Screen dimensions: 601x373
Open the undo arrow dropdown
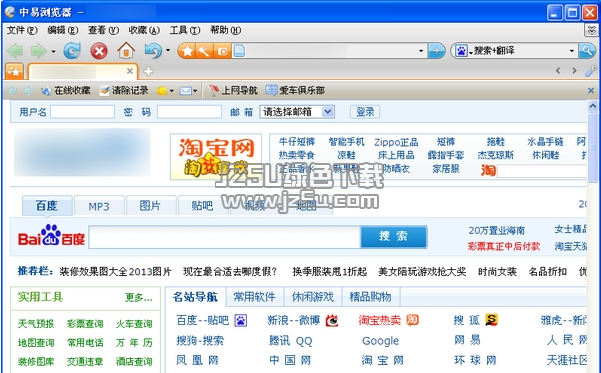point(168,50)
